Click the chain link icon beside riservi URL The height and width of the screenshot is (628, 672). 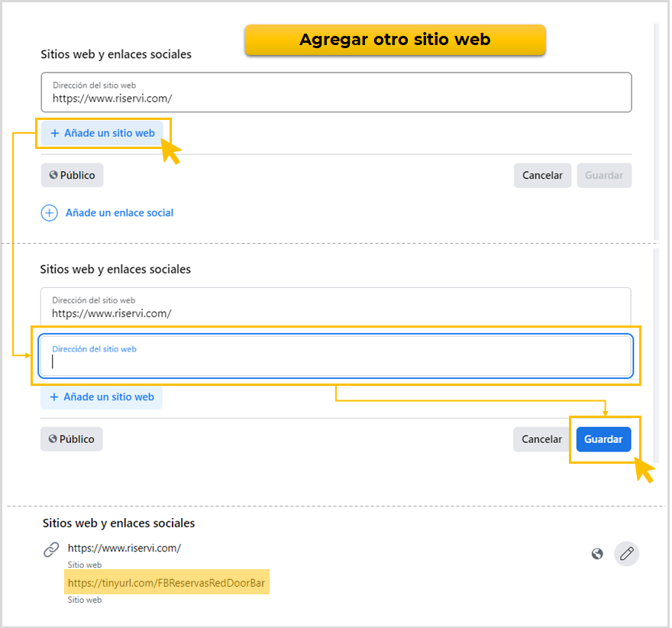(x=51, y=549)
